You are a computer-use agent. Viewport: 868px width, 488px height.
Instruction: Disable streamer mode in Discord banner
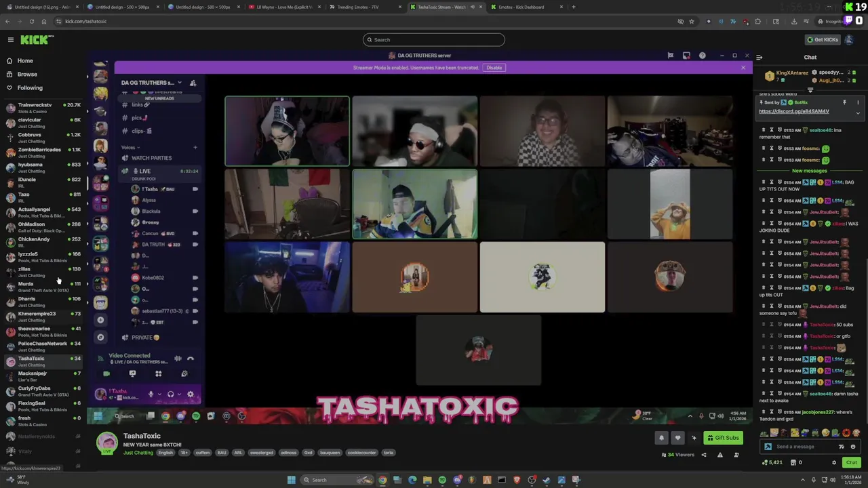tap(494, 68)
